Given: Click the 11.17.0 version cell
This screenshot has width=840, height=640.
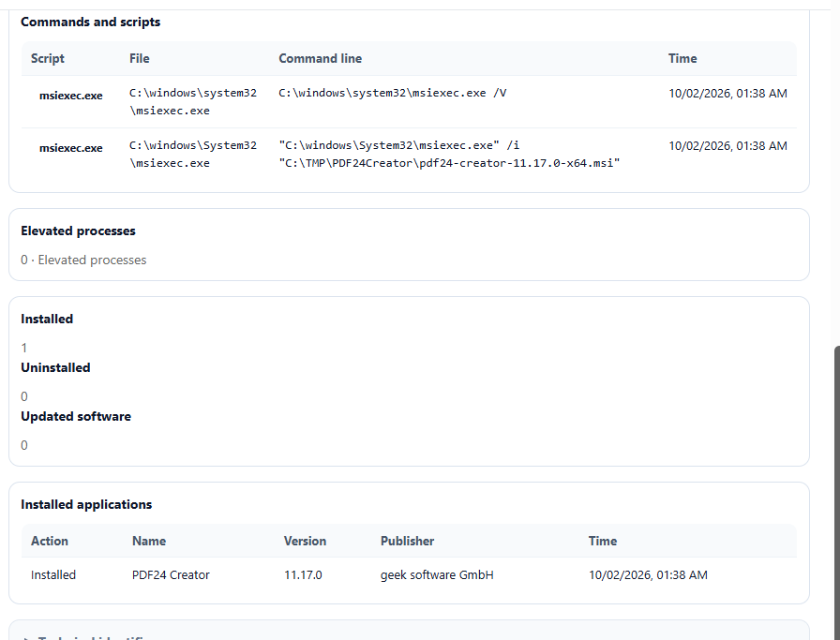Looking at the screenshot, I should [x=303, y=574].
